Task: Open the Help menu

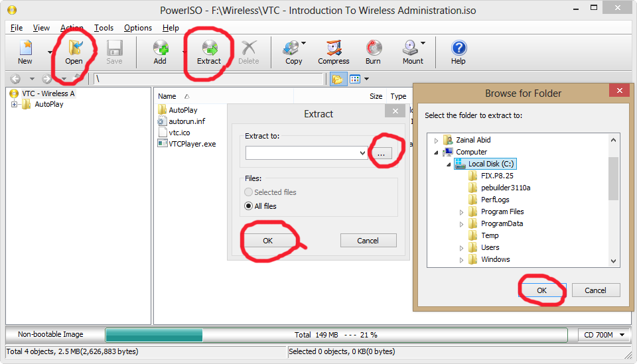Action: 171,28
